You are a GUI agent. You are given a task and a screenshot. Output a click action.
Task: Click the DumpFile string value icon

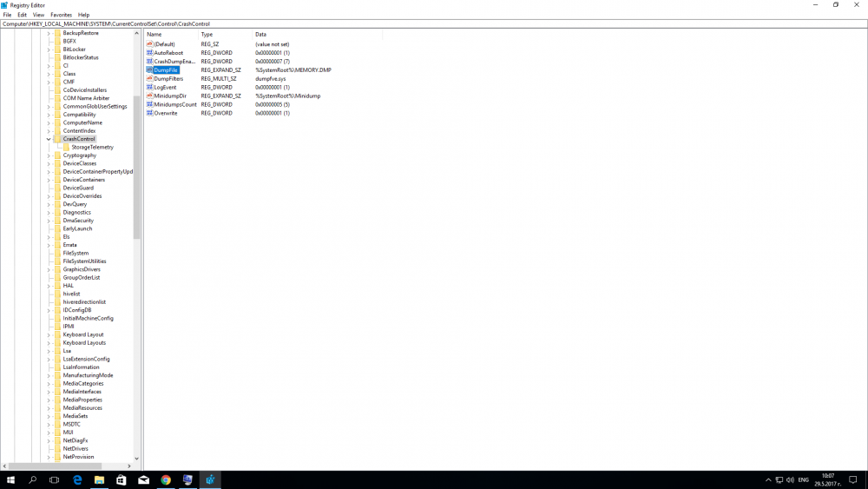[149, 69]
